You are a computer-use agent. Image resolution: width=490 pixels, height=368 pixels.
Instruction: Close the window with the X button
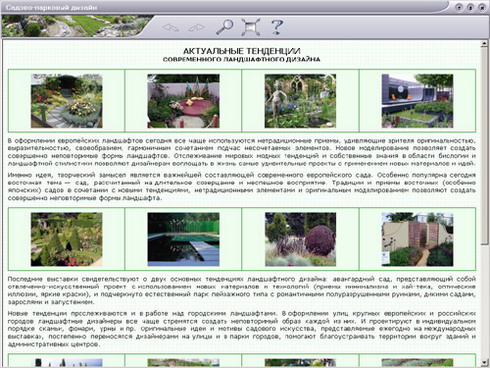482,7
